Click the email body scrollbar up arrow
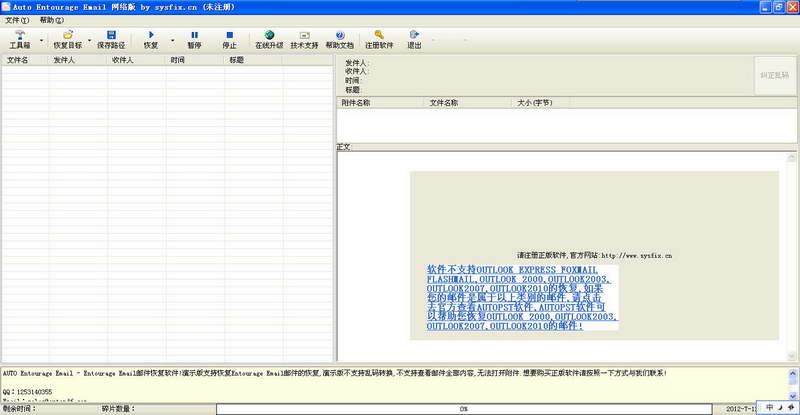The height and width of the screenshot is (415, 800). tap(791, 157)
